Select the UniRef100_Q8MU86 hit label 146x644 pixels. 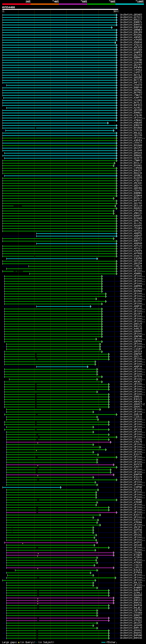(x=131, y=618)
